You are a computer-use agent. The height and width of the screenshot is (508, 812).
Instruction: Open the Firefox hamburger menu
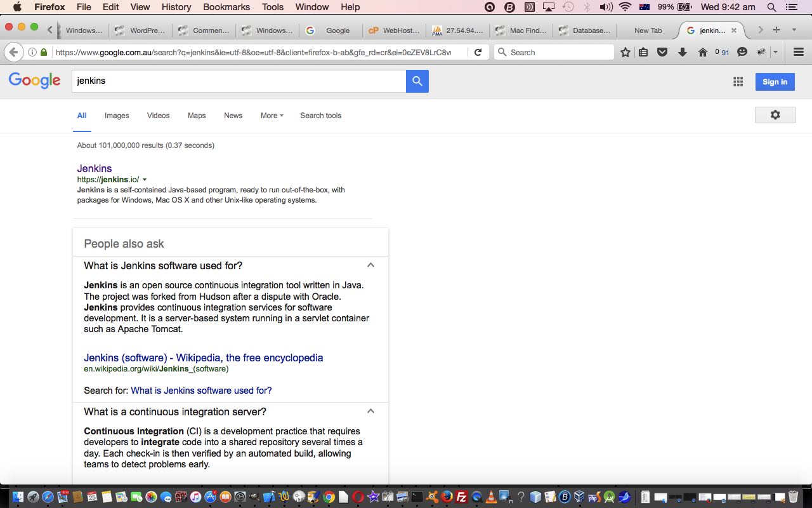pyautogui.click(x=799, y=52)
